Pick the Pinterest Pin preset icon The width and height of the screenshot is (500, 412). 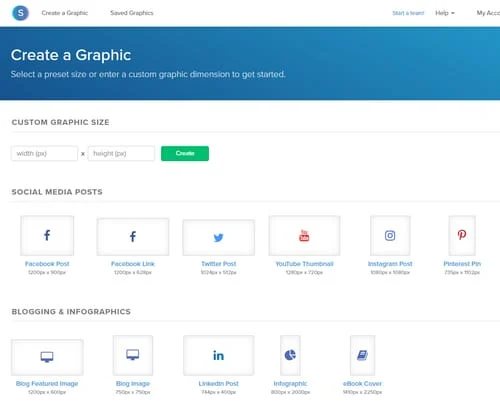pyautogui.click(x=462, y=235)
